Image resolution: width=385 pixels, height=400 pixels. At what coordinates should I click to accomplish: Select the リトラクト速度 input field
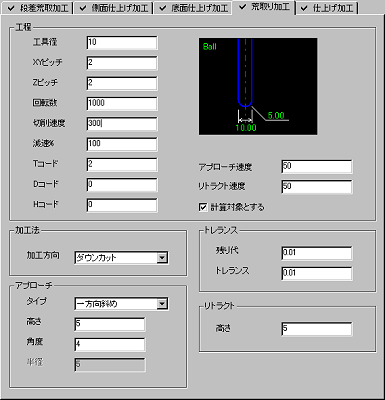click(317, 187)
